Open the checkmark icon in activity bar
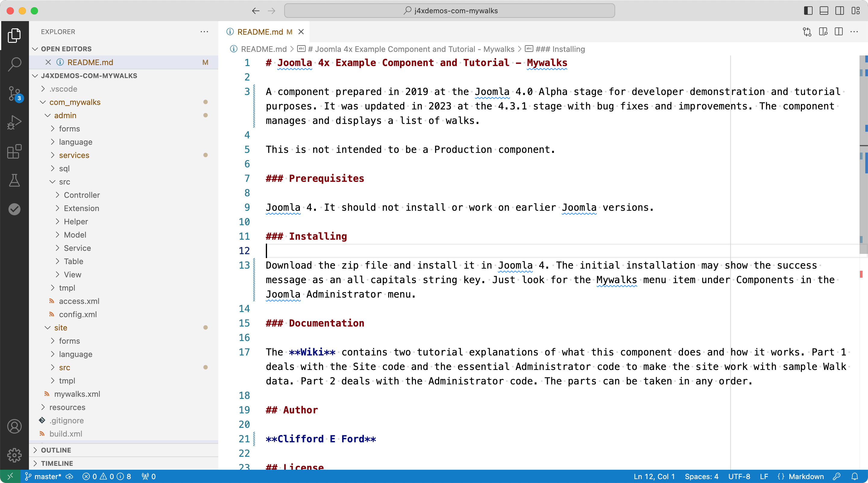The height and width of the screenshot is (483, 868). coord(14,209)
